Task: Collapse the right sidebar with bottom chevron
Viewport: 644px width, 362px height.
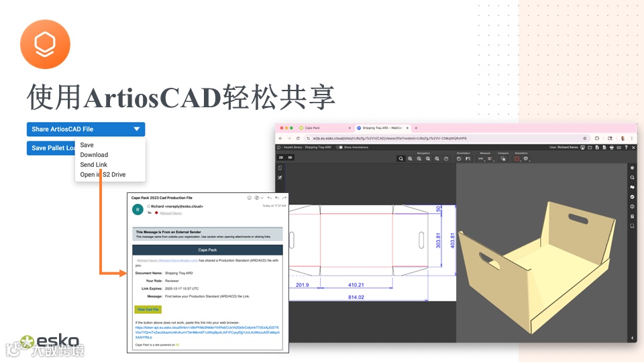Action: coord(632,338)
